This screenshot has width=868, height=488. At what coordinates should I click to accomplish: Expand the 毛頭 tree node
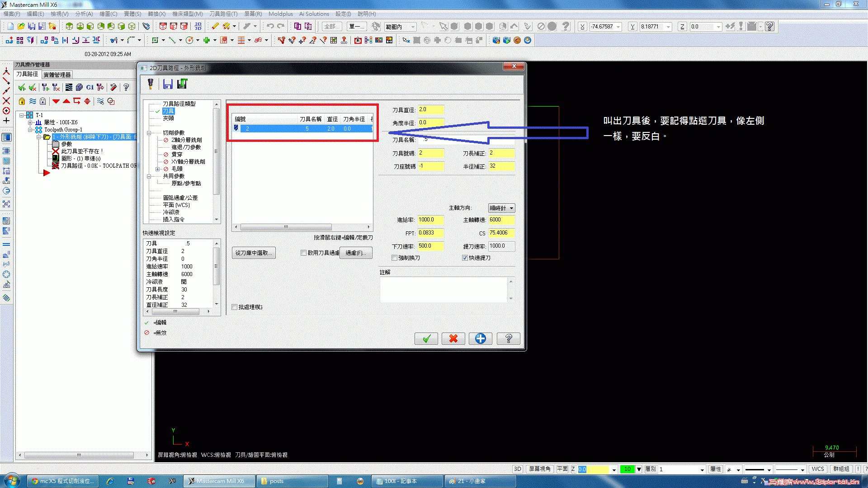157,169
